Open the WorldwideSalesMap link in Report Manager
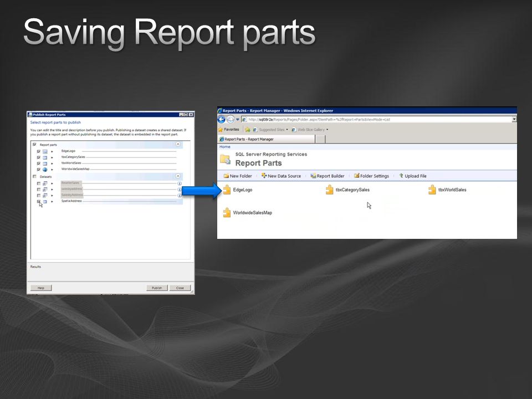 click(x=253, y=213)
